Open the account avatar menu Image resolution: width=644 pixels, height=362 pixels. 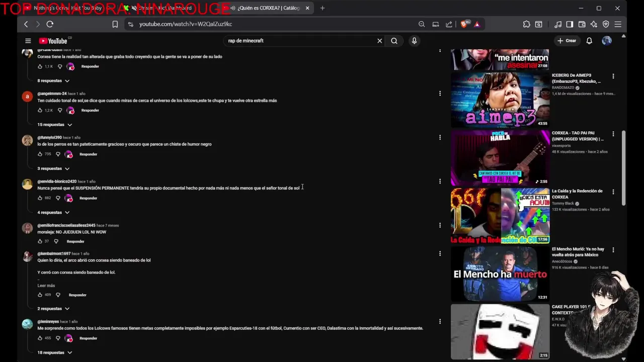tap(607, 41)
